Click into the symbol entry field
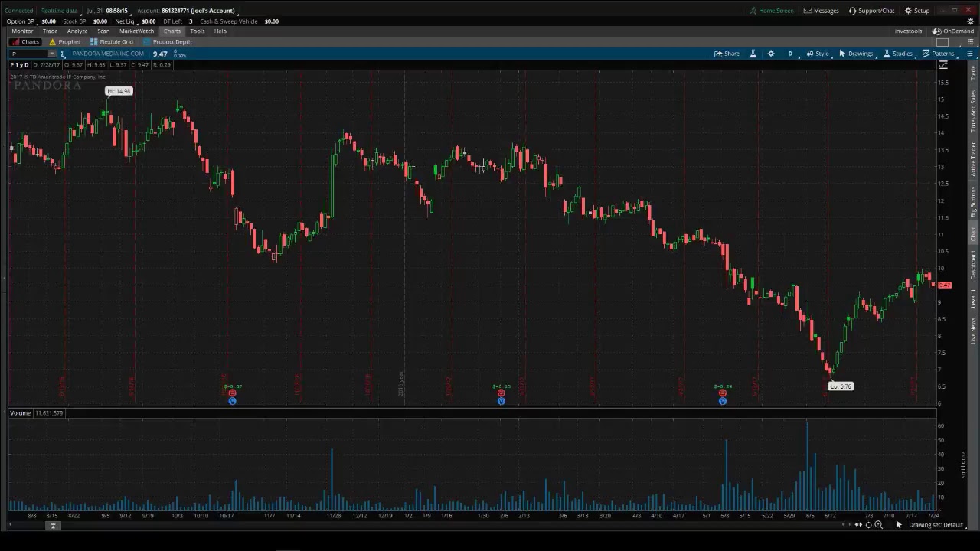Image resolution: width=980 pixels, height=551 pixels. pos(28,54)
